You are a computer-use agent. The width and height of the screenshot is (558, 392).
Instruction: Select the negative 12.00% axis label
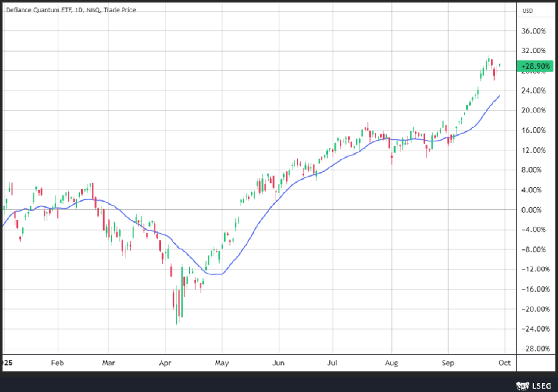[x=535, y=269]
